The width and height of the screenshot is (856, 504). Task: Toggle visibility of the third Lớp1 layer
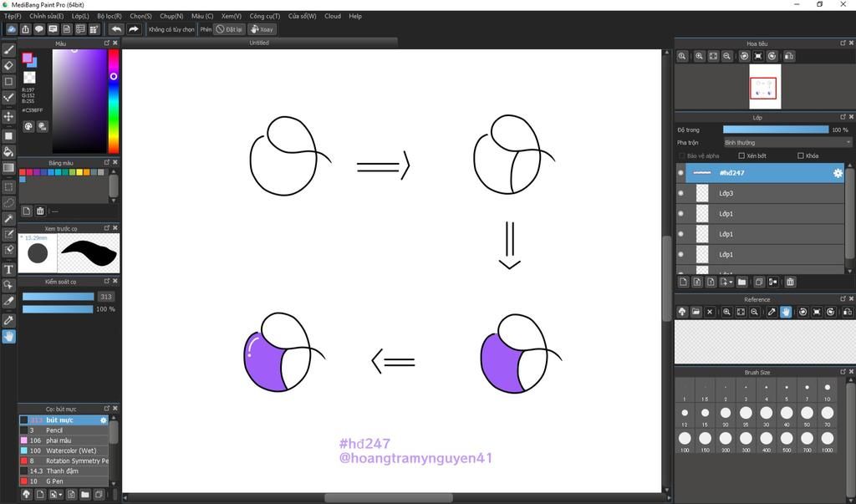(x=680, y=254)
